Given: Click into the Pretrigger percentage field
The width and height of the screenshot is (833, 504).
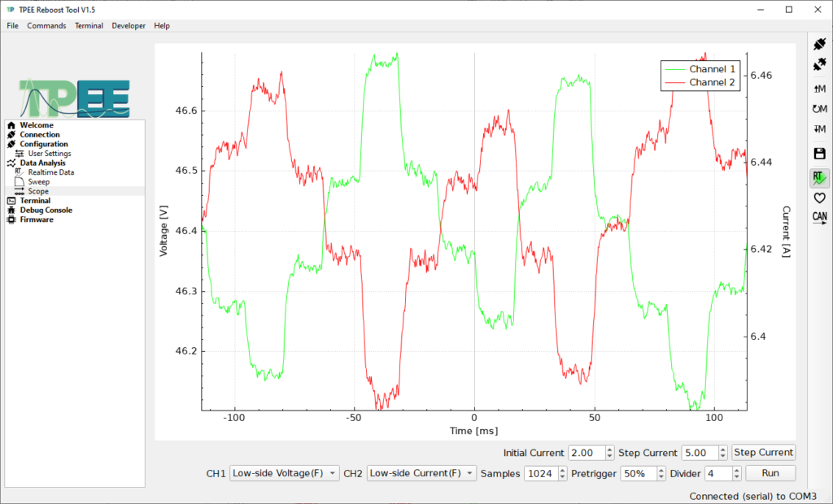Looking at the screenshot, I should pos(635,473).
